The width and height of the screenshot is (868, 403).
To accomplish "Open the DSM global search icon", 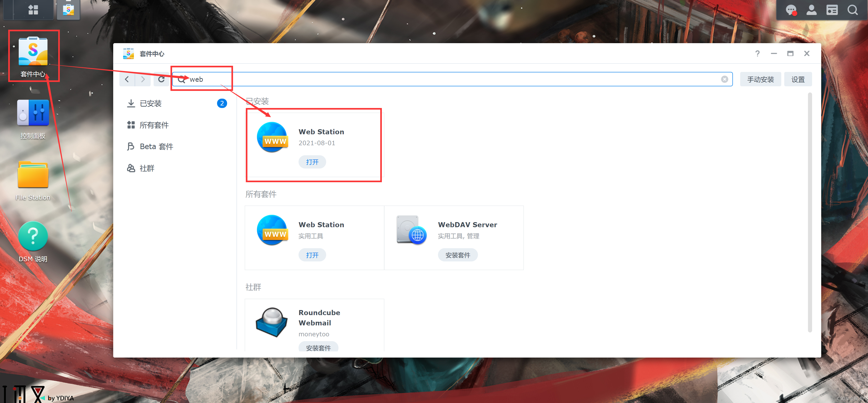I will pos(853,10).
